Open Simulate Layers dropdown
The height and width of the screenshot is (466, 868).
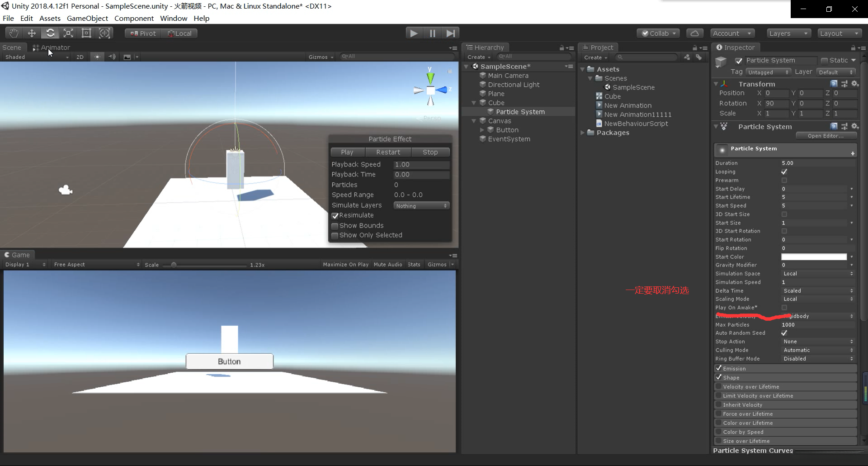click(421, 206)
